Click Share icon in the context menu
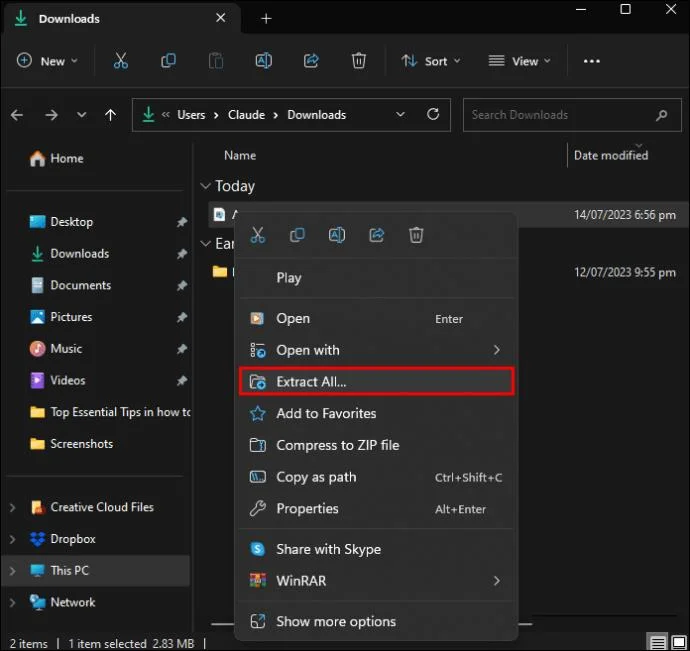Image resolution: width=690 pixels, height=651 pixels. (376, 235)
